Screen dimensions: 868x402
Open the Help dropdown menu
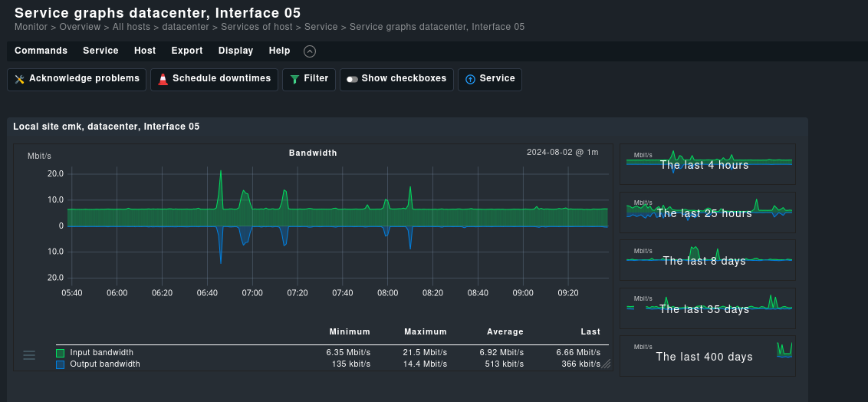[x=279, y=51]
